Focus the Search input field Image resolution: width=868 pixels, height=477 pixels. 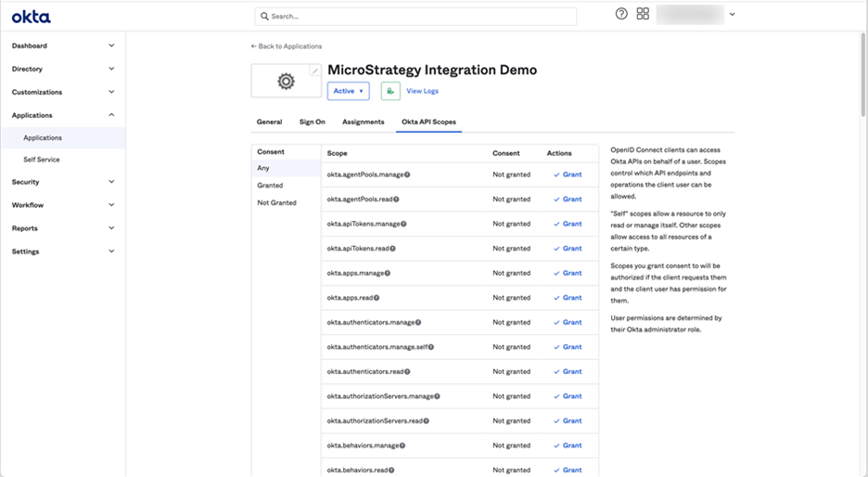point(415,17)
